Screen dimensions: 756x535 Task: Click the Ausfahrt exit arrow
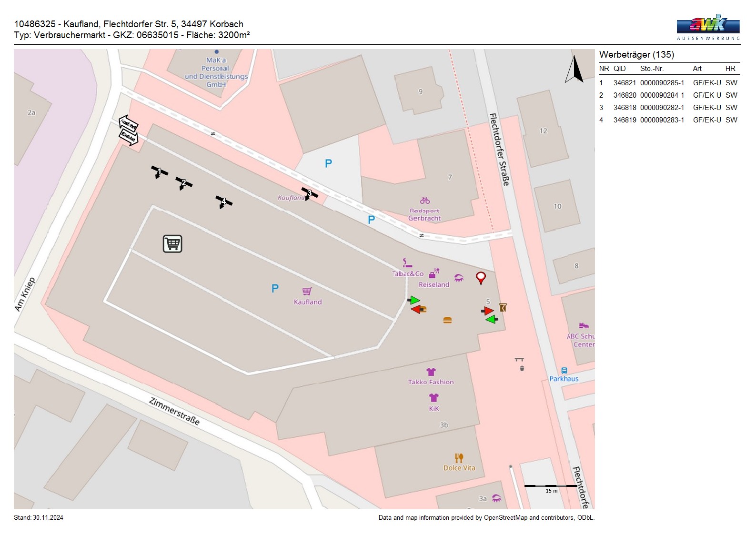pos(128,123)
